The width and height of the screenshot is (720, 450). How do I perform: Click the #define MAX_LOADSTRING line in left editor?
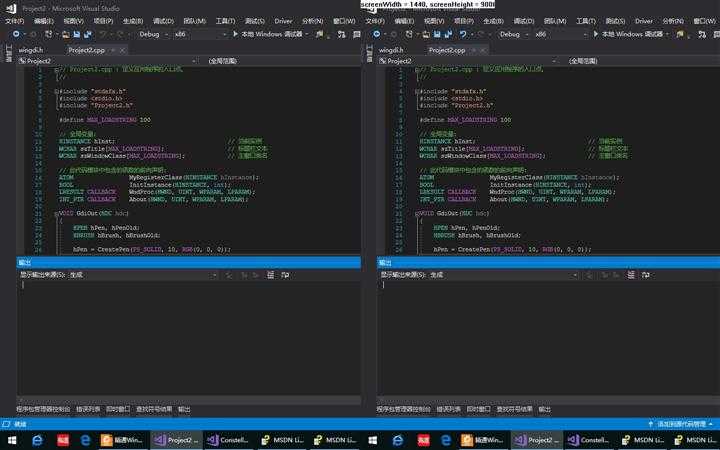(105, 120)
